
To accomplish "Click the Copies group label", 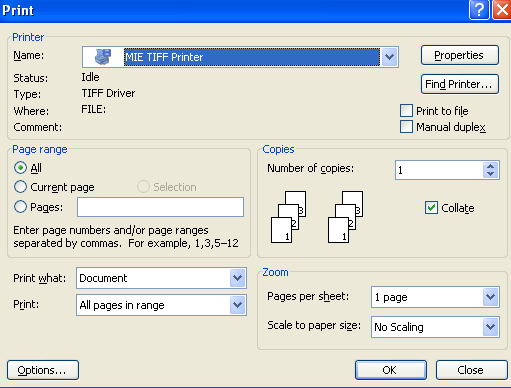I will point(278,149).
